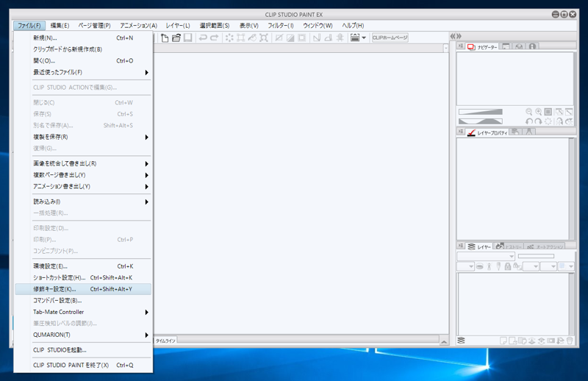Expand 最近使ったファイル(F) submenu
The height and width of the screenshot is (381, 588).
[x=83, y=72]
